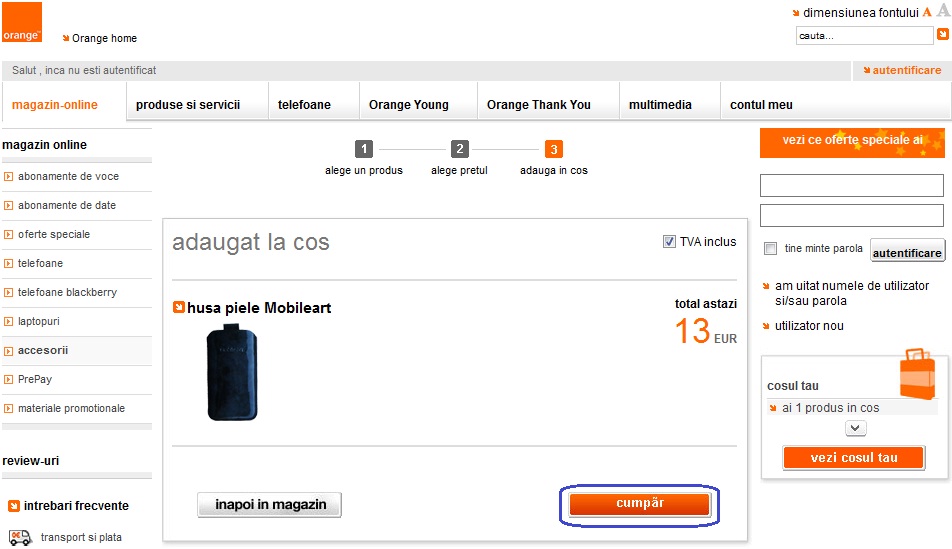Toggle the TVA inclus checkbox
Screen dimensions: 952x549
pyautogui.click(x=669, y=242)
